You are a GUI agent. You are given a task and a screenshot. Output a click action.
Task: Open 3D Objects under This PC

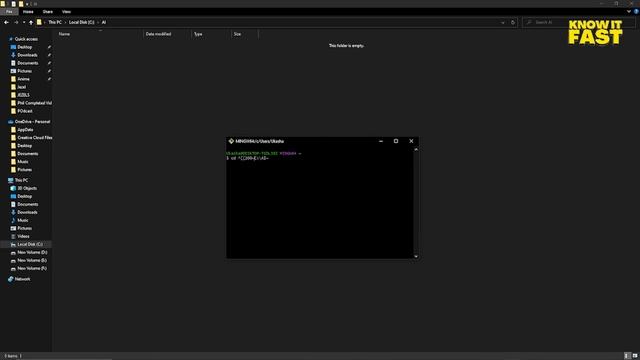[27, 188]
